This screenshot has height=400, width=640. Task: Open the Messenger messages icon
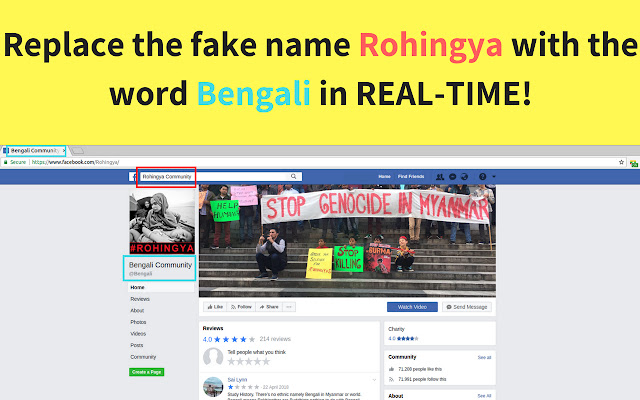pos(452,177)
